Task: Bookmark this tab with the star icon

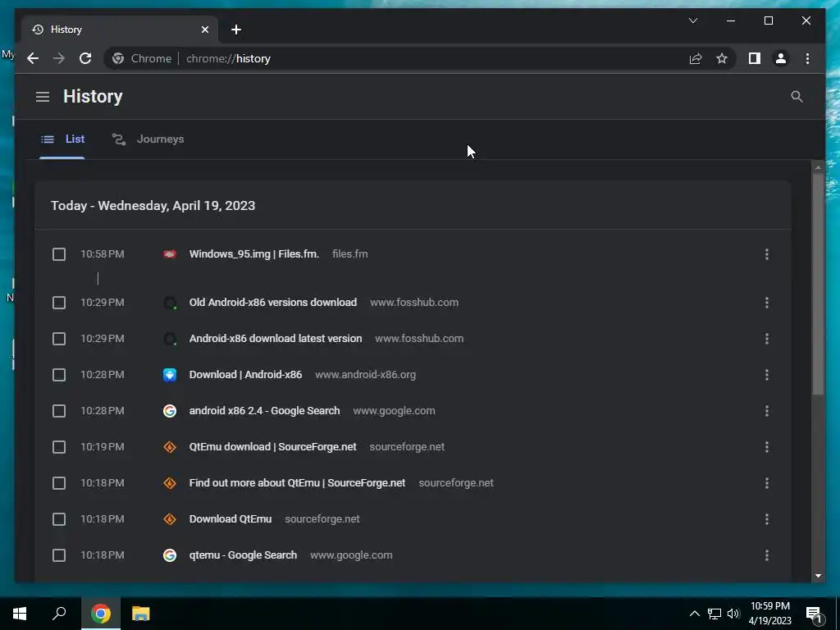Action: [722, 58]
